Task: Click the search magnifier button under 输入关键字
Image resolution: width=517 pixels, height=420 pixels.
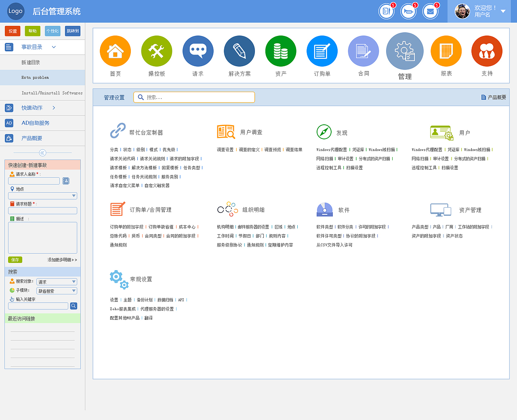Action: click(x=74, y=306)
